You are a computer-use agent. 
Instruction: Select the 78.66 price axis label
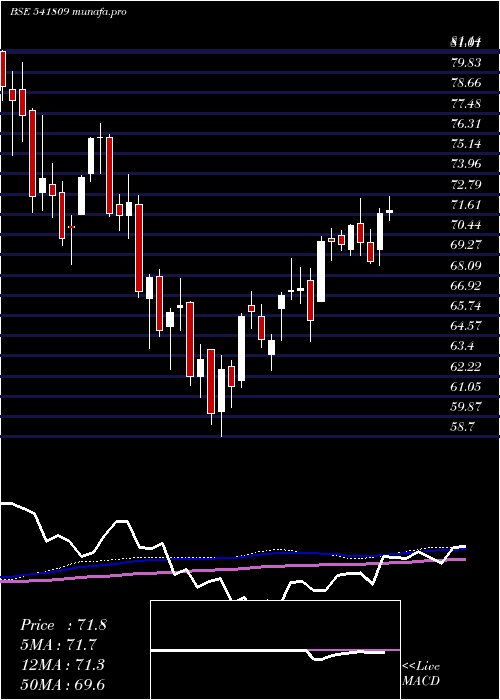pos(466,83)
